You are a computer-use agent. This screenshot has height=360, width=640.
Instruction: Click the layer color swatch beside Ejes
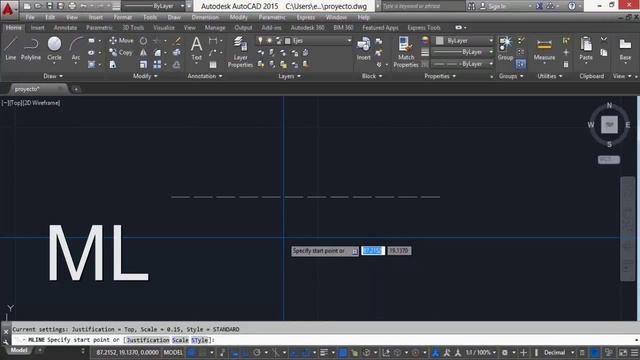tap(287, 40)
